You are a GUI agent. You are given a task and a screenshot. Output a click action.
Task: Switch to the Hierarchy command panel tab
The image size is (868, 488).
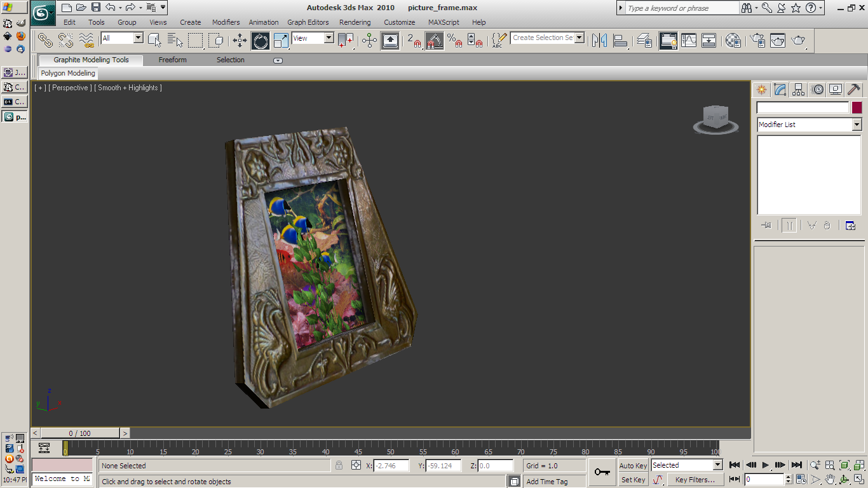point(799,90)
